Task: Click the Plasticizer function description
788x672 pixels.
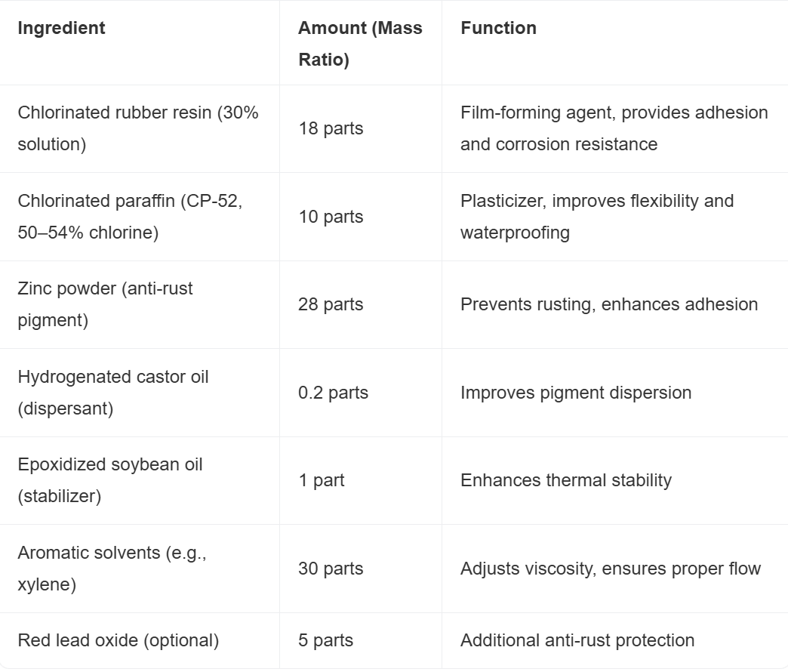Action: pos(596,217)
